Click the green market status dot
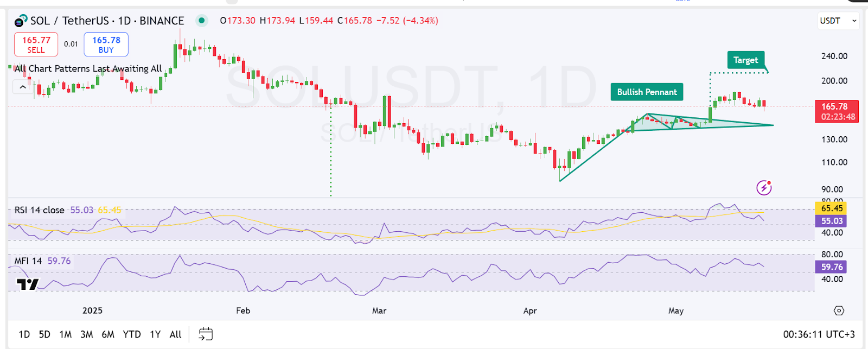Screen dimensions: 868x349 tap(202, 21)
